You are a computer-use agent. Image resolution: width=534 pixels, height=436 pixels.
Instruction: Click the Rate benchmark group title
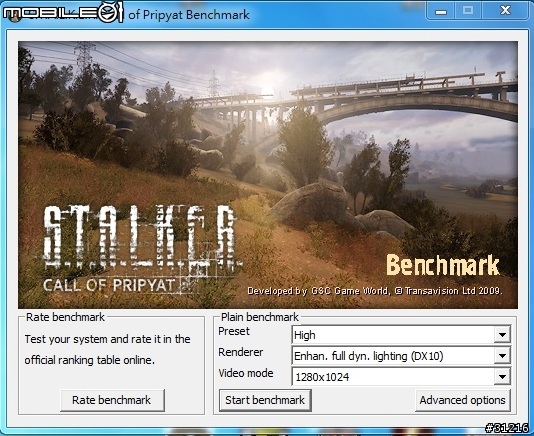tap(65, 317)
